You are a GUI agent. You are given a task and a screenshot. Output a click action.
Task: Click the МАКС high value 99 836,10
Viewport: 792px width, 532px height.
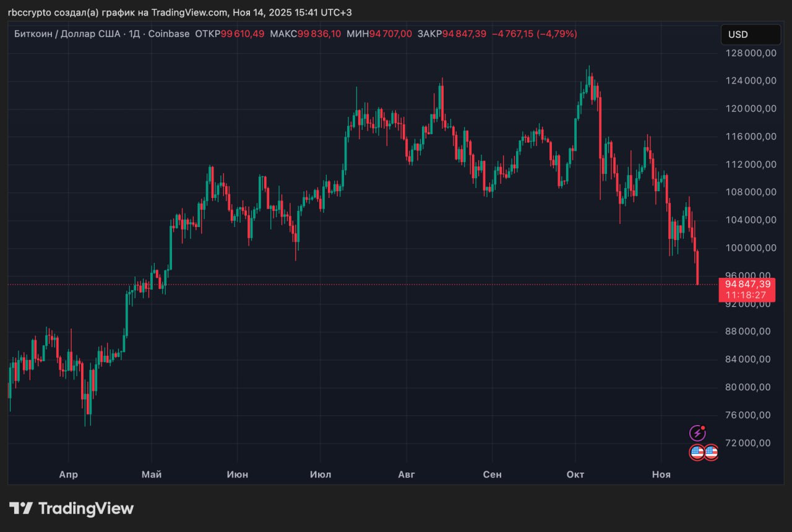[319, 34]
